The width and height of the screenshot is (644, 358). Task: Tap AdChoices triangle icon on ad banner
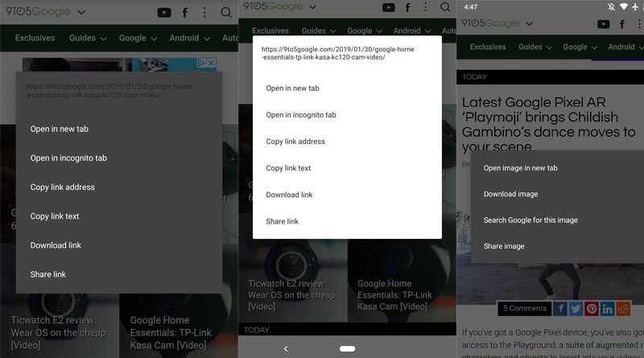pyautogui.click(x=202, y=63)
